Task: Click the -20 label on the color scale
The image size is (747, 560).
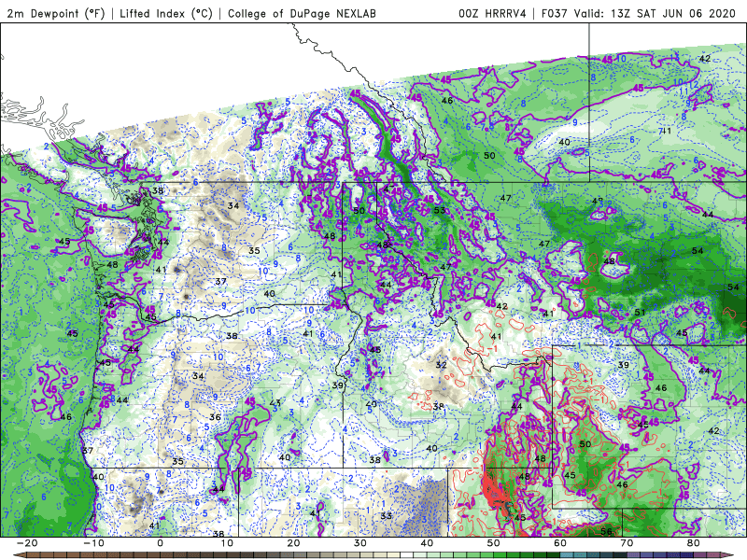Action: (27, 543)
